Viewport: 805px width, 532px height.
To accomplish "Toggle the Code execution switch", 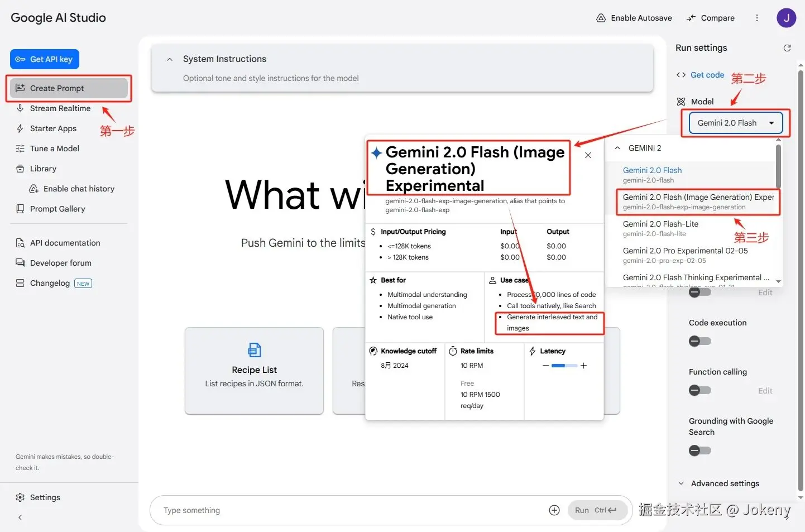I will coord(699,341).
